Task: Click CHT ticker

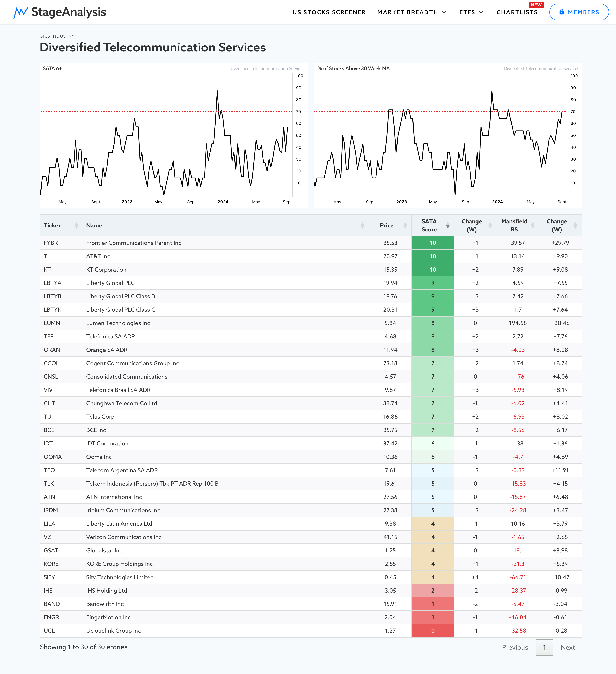Action: (49, 403)
